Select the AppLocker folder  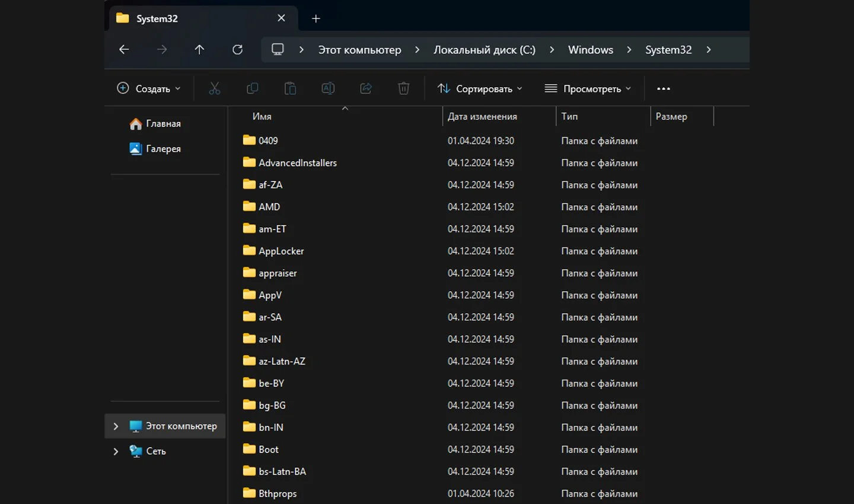[x=281, y=251]
